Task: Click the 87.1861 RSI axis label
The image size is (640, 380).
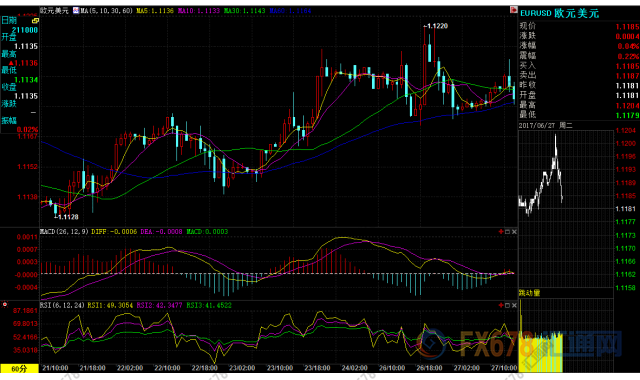Action: [x=25, y=311]
